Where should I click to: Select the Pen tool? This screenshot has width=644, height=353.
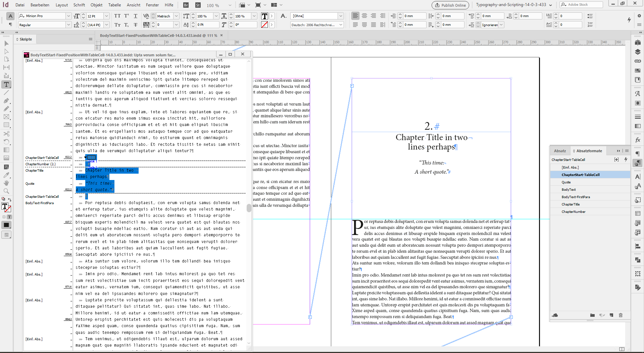pos(6,101)
